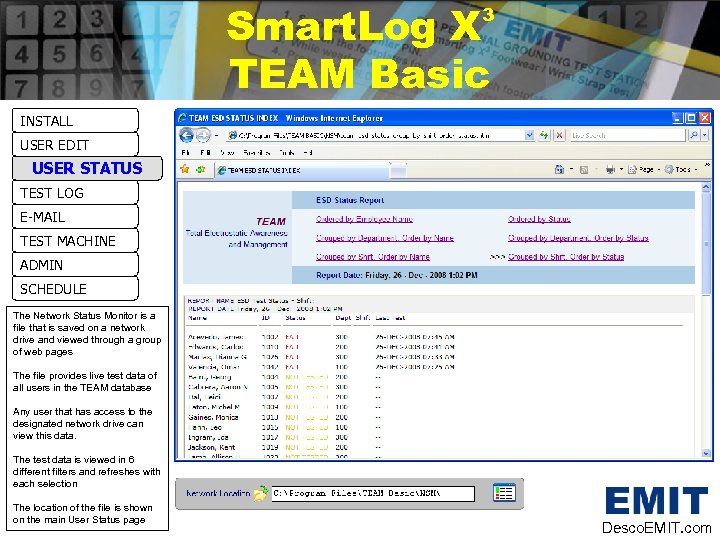
Task: Open the Favorites menu in Internet Explorer
Action: point(257,152)
